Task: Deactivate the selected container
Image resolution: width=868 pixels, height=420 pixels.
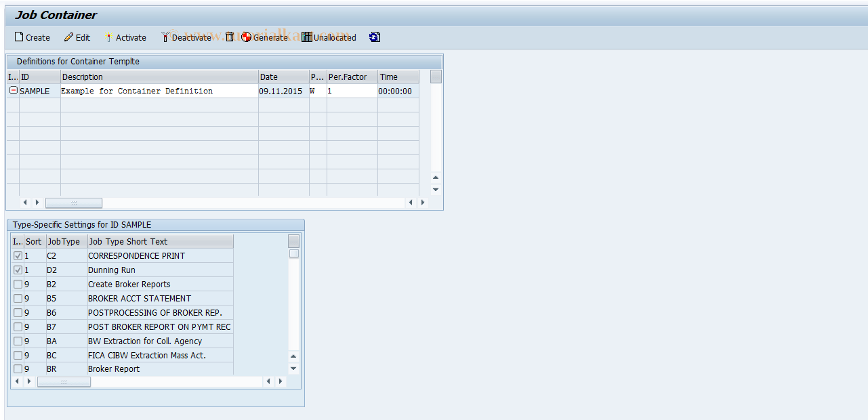Action: point(186,37)
